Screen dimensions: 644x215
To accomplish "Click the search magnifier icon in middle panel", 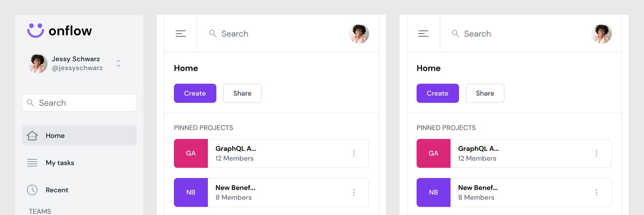I will [213, 34].
